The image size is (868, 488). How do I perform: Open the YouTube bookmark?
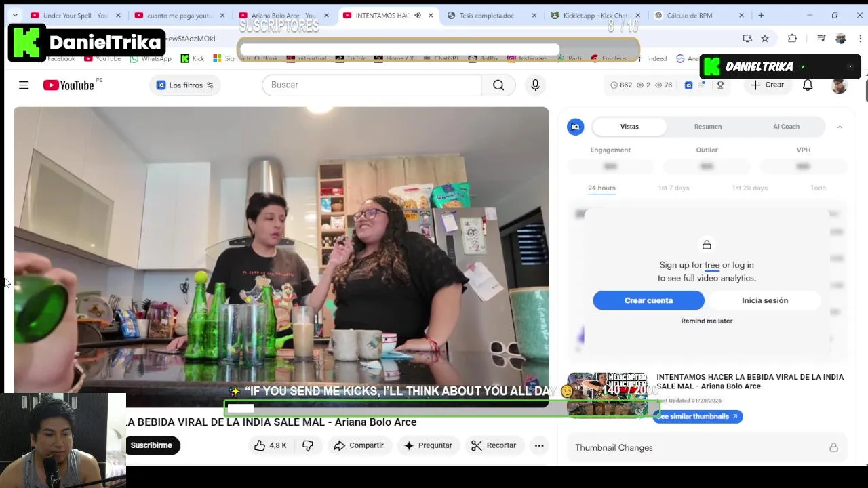pos(102,59)
